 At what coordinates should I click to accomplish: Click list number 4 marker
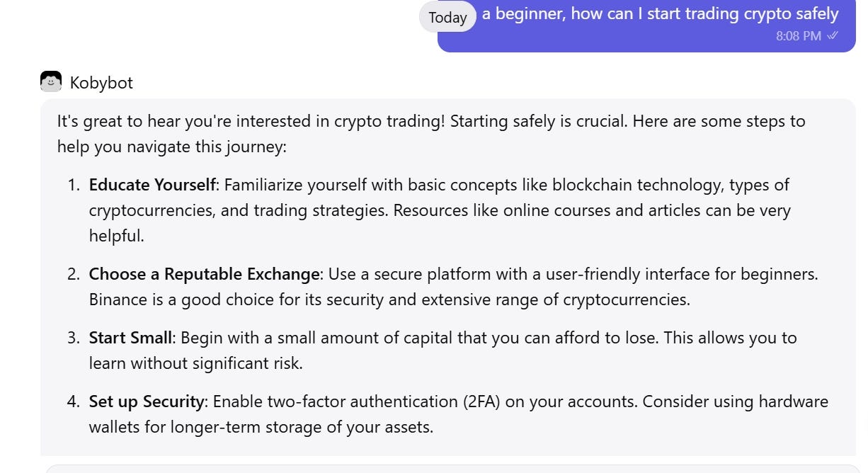coord(74,401)
